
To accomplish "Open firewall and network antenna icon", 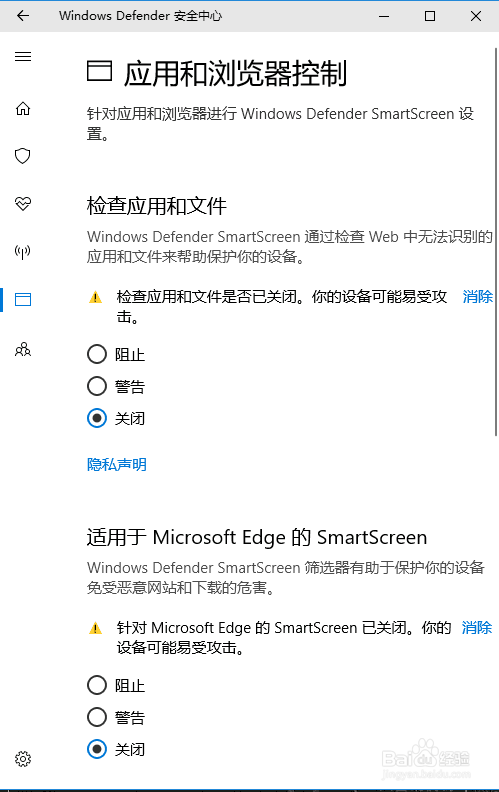I will tap(23, 251).
